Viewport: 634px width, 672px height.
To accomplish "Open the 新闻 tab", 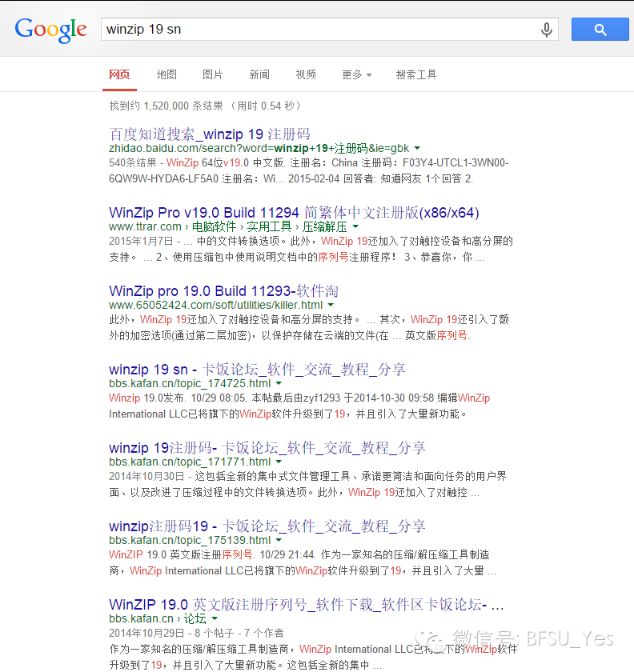I will pyautogui.click(x=259, y=74).
